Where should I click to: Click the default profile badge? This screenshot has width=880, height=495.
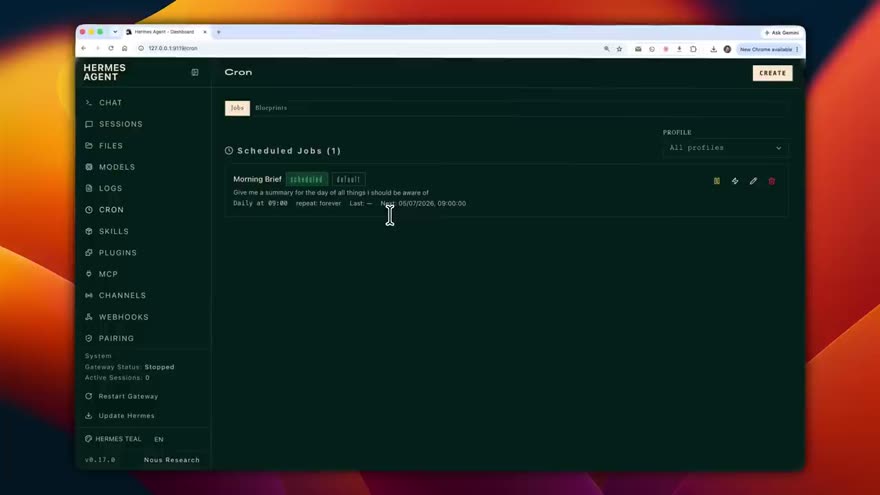[349, 180]
